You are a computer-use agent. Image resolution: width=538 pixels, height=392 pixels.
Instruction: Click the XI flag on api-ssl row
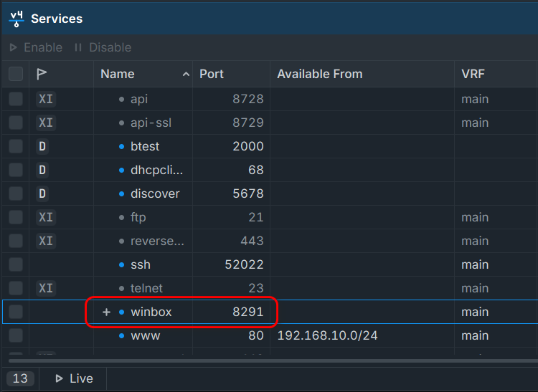[x=46, y=123]
